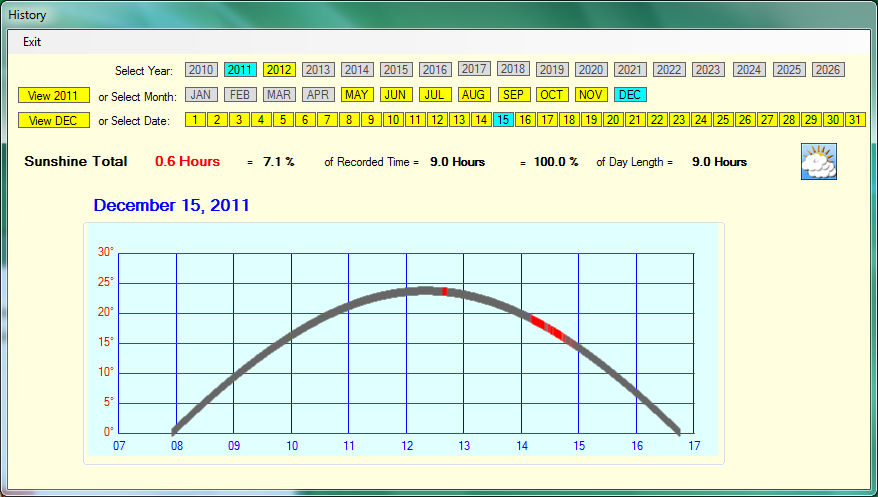This screenshot has width=878, height=497.
Task: Click the December 15, 2011 heading
Action: pyautogui.click(x=171, y=205)
